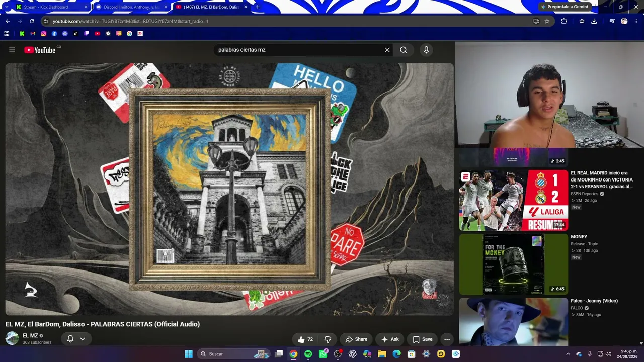
Task: Open the TikTok bookmark
Action: (x=76, y=34)
